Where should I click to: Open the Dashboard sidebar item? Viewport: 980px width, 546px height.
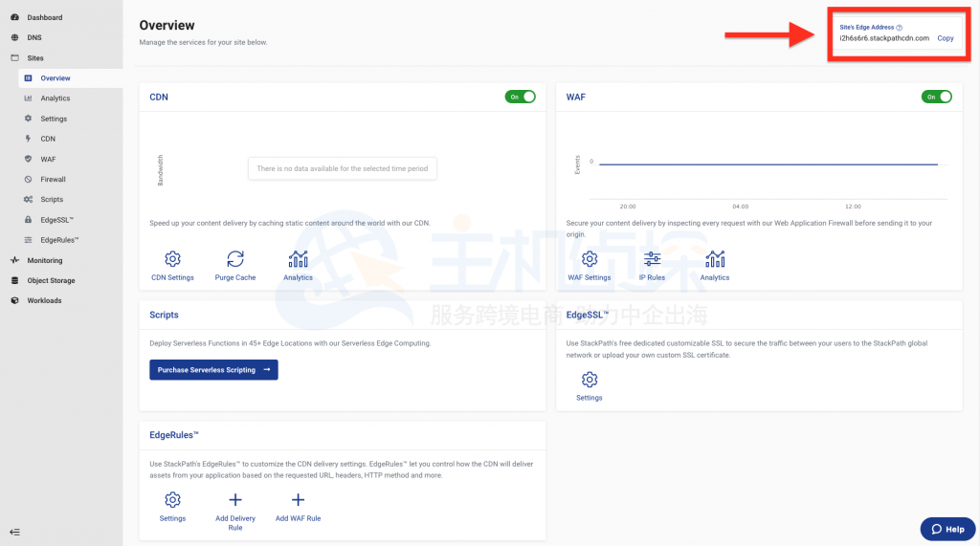44,17
